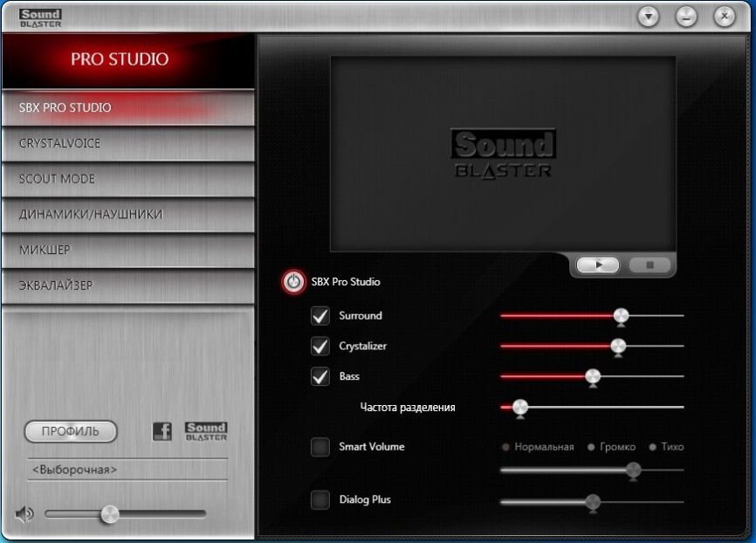The image size is (756, 543).
Task: Click the SBX Pro Studio label text
Action: pos(346,282)
